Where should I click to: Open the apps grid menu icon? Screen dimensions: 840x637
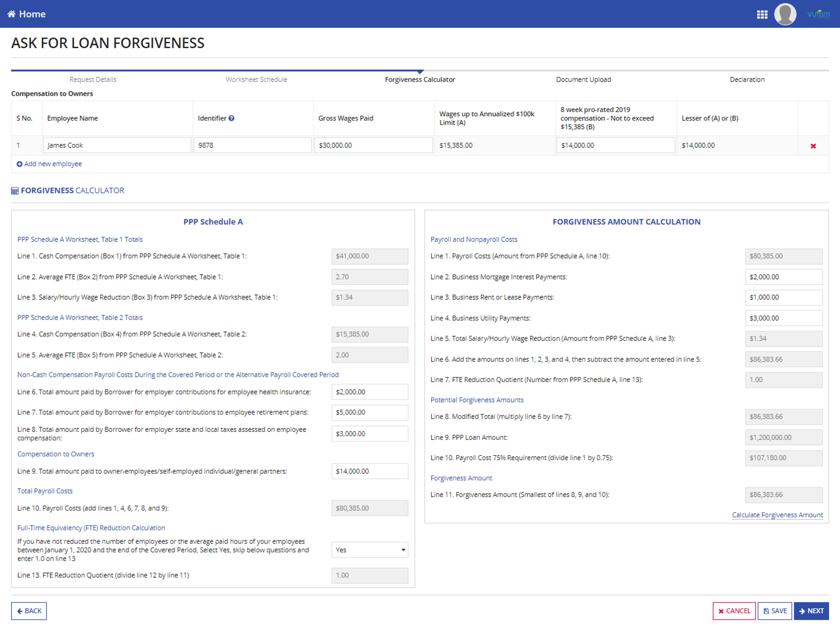(762, 14)
